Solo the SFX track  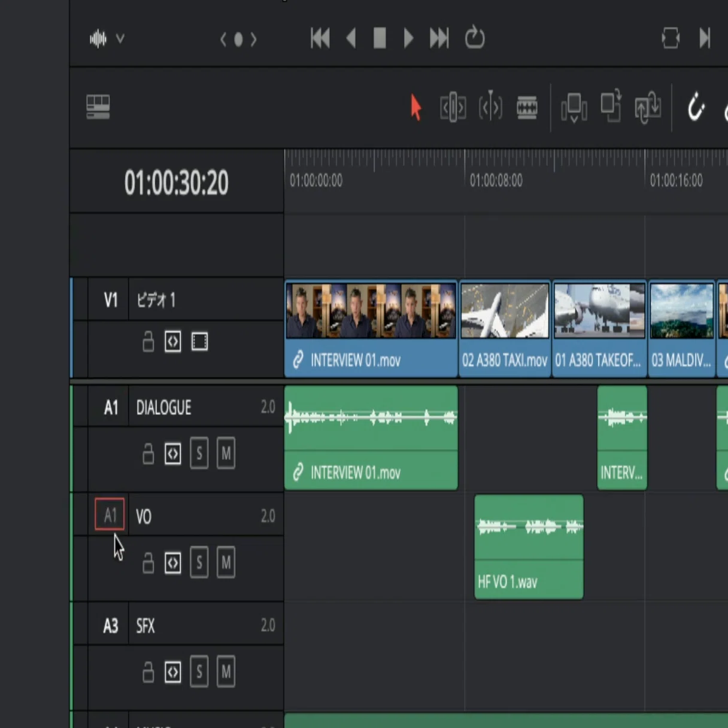[x=199, y=672]
